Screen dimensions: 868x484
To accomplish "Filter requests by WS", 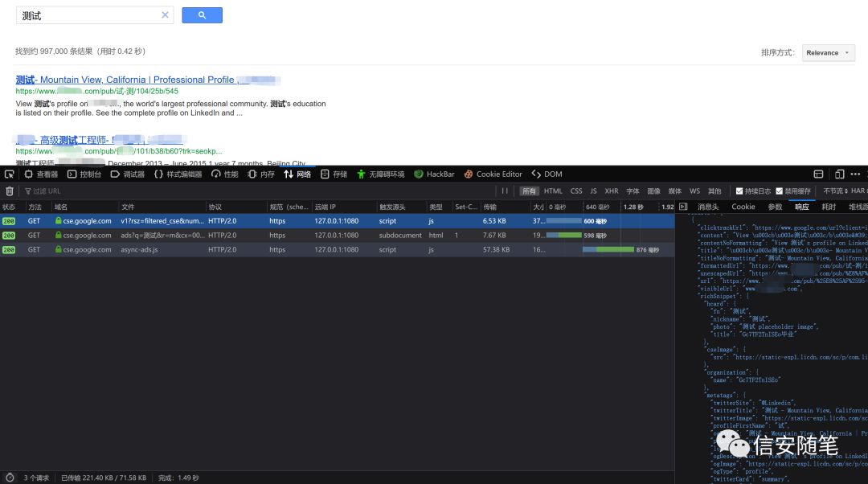I will pos(694,191).
